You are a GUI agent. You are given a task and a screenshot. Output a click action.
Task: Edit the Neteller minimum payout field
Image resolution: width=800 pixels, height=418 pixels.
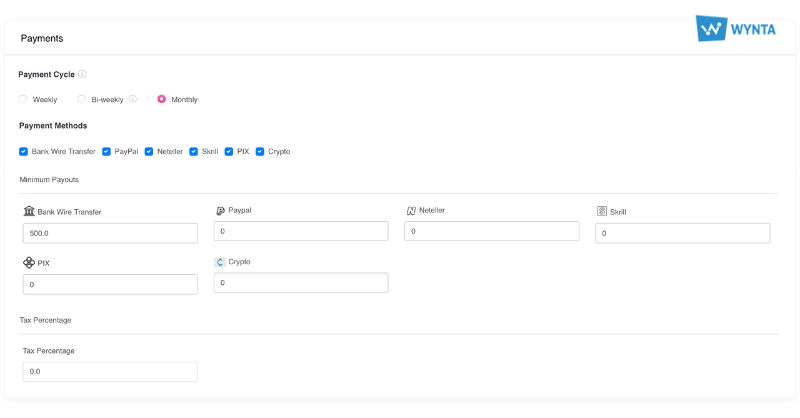(x=492, y=231)
